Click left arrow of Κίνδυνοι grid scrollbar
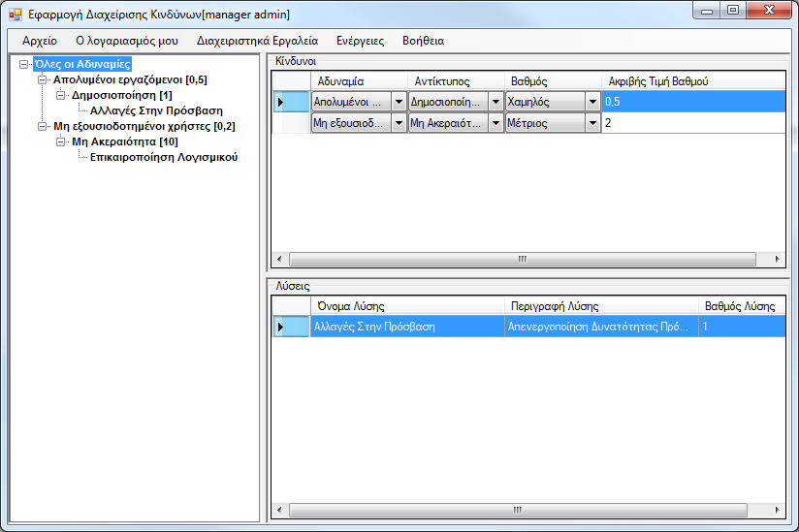799x532 pixels. click(279, 259)
